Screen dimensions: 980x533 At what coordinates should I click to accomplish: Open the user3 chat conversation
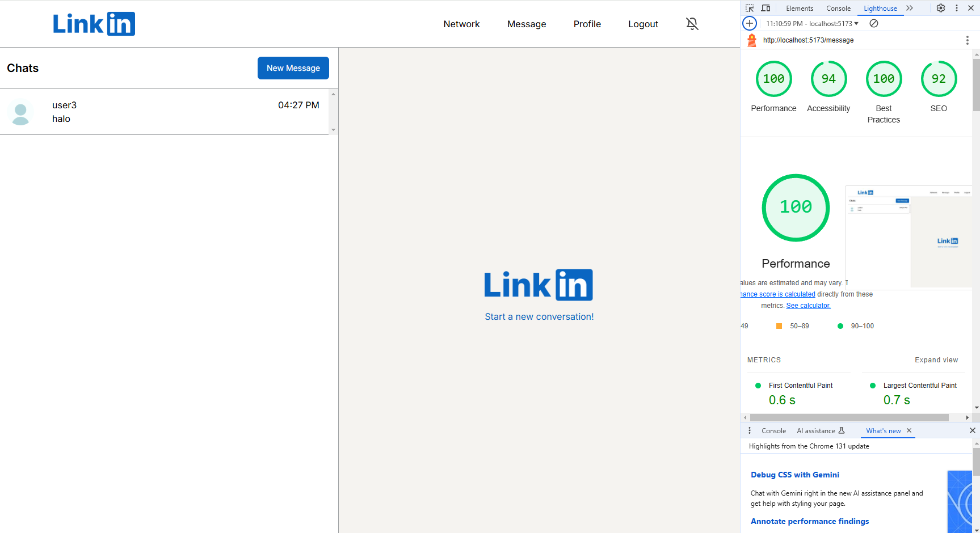tap(164, 112)
